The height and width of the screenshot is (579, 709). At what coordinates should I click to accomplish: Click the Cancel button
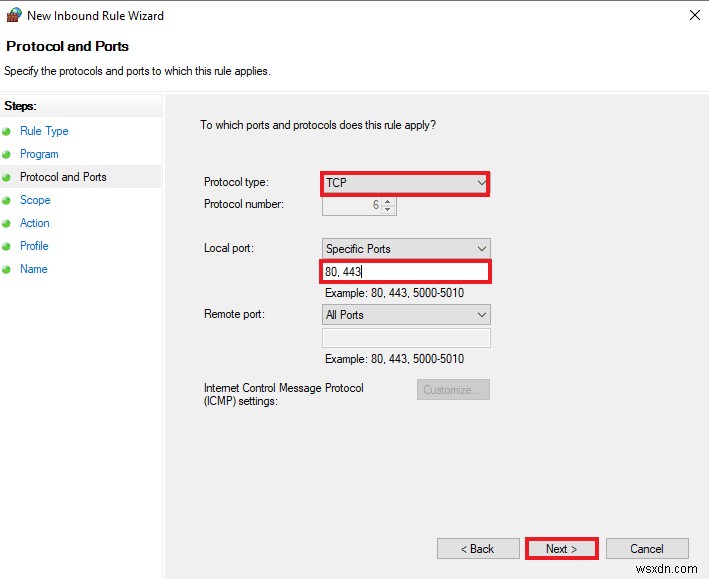click(x=647, y=549)
